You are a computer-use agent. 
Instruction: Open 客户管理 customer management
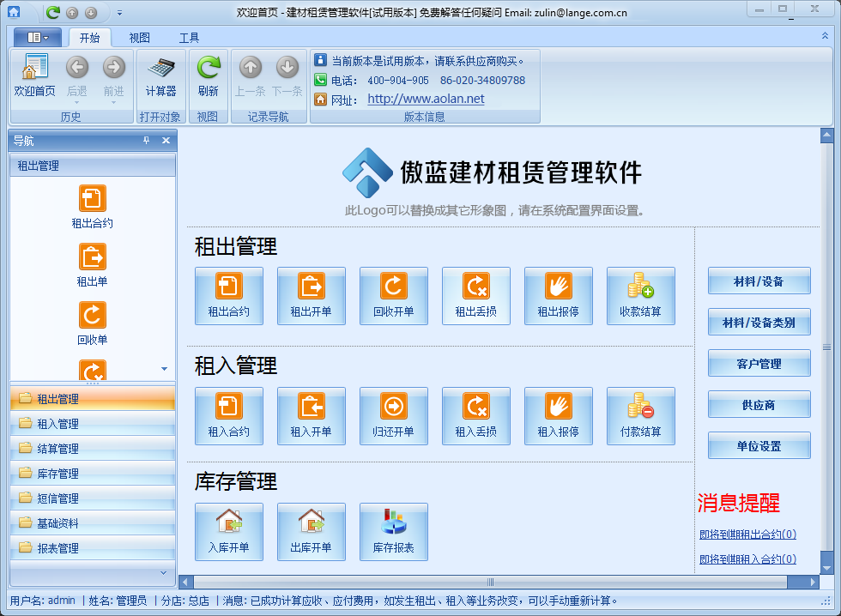pyautogui.click(x=759, y=363)
